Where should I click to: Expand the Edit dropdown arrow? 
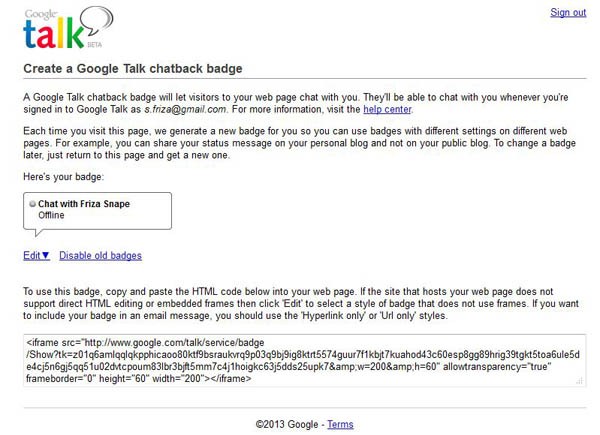pyautogui.click(x=46, y=255)
